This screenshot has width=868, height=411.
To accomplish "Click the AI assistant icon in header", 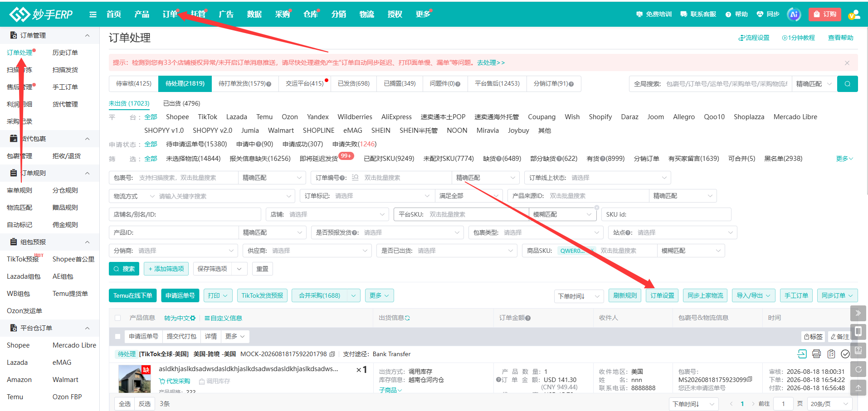I will coord(794,15).
